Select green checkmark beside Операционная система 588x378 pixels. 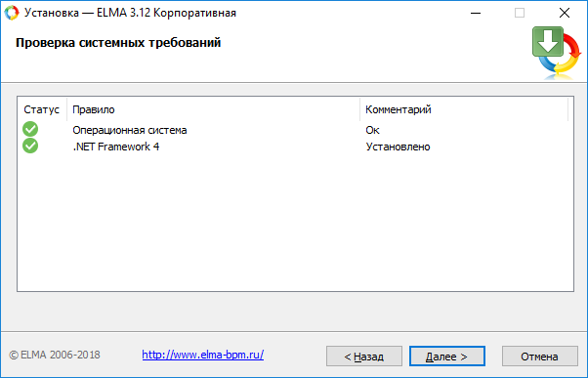pos(30,129)
